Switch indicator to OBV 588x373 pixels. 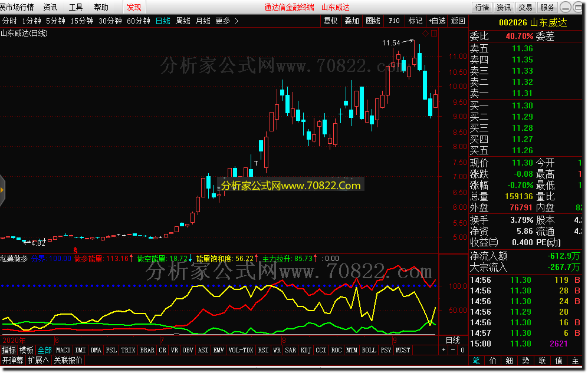click(188, 350)
